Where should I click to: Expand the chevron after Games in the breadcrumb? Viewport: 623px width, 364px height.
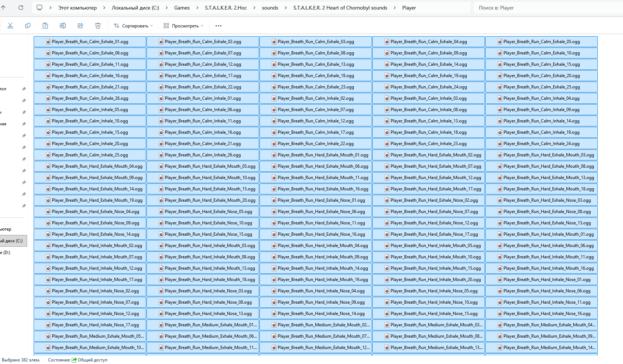197,8
